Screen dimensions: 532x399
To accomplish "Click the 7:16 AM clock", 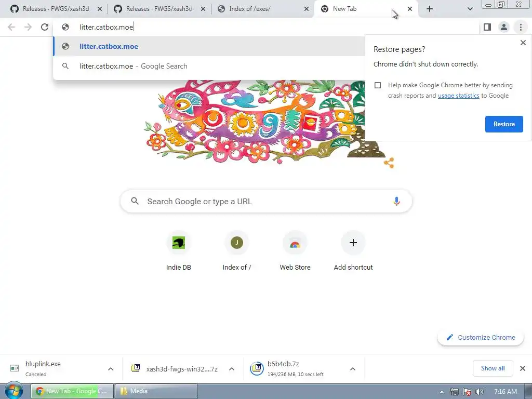I will (x=505, y=392).
